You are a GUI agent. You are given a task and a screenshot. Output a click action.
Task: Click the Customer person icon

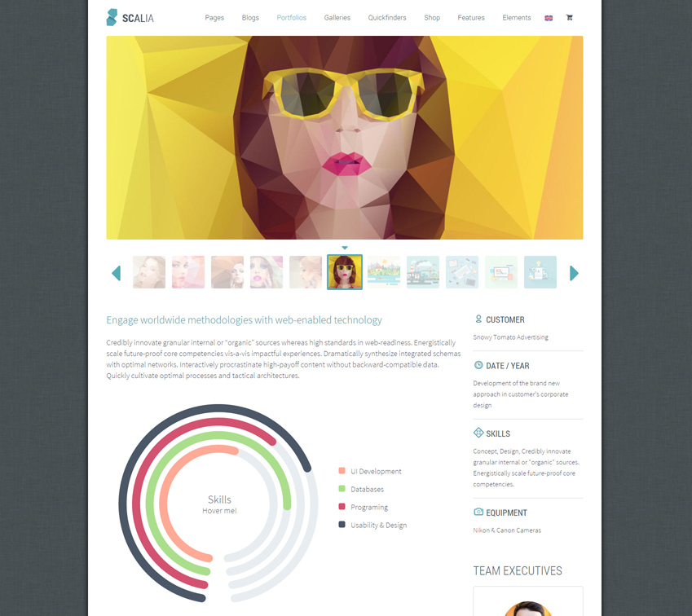click(x=478, y=319)
